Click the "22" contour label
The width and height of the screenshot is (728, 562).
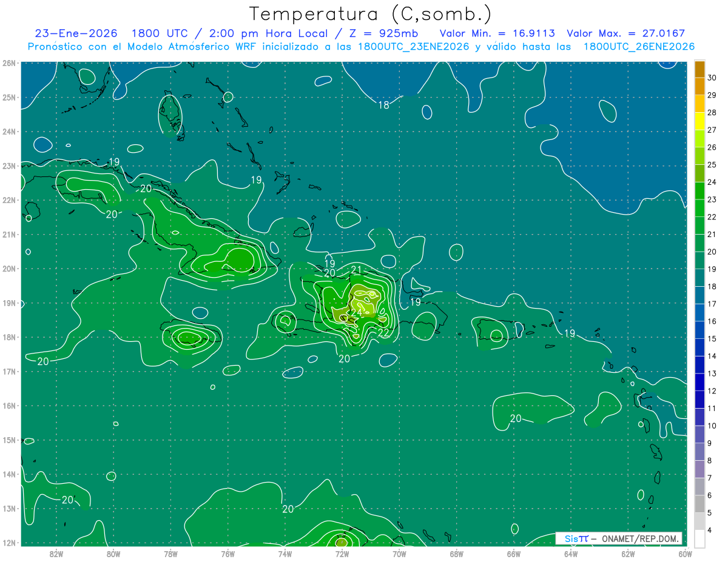pos(383,333)
